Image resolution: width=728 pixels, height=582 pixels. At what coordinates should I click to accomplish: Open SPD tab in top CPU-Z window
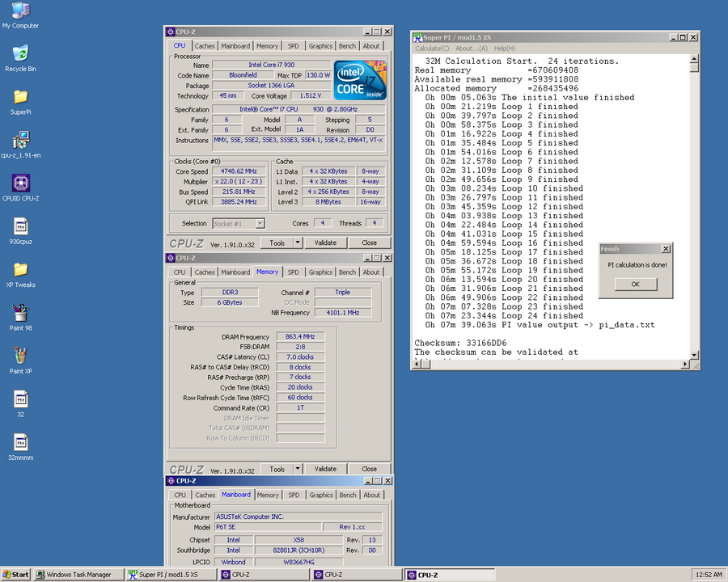(294, 46)
